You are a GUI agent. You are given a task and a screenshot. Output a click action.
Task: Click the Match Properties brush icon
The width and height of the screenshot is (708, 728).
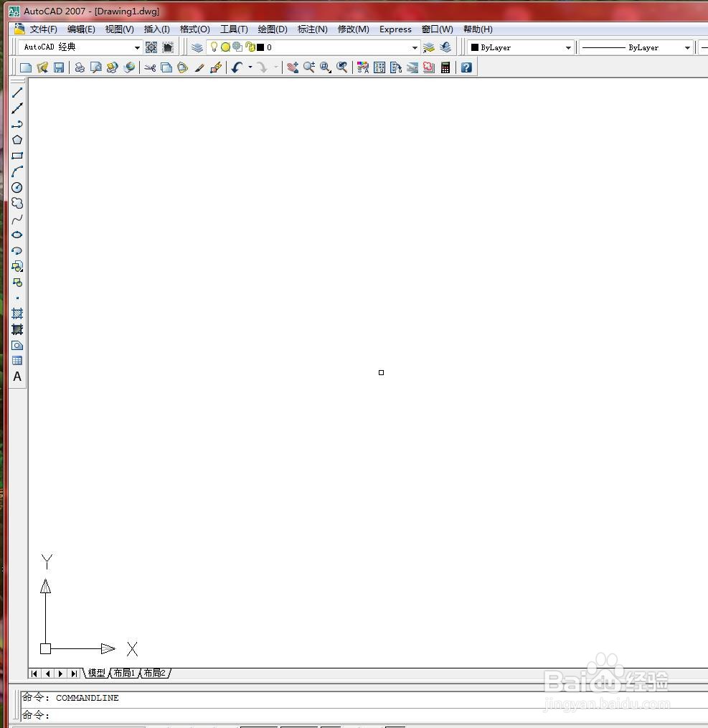199,68
